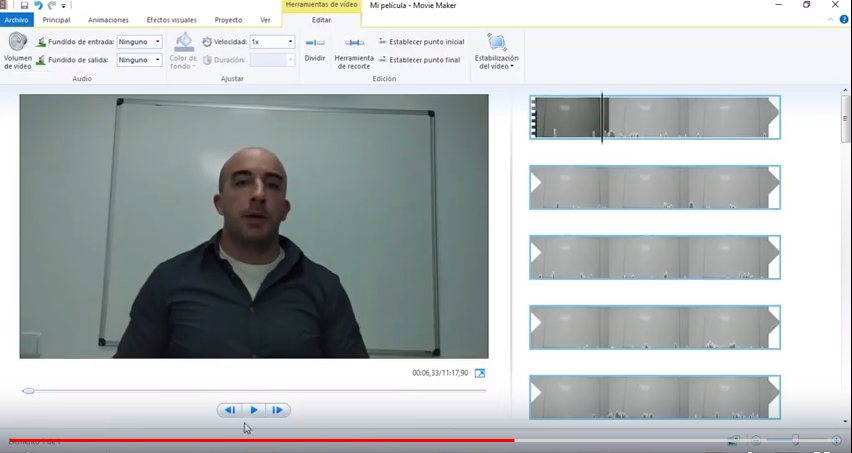Play the video preview
Image resolution: width=852 pixels, height=453 pixels.
(x=254, y=410)
